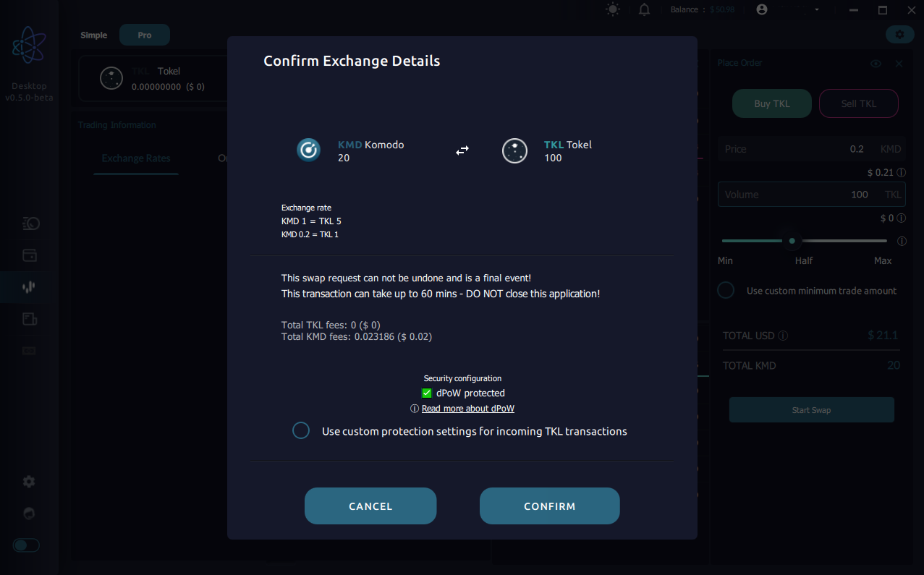Image resolution: width=924 pixels, height=575 pixels.
Task: Click the Start Swap button
Action: (x=812, y=410)
